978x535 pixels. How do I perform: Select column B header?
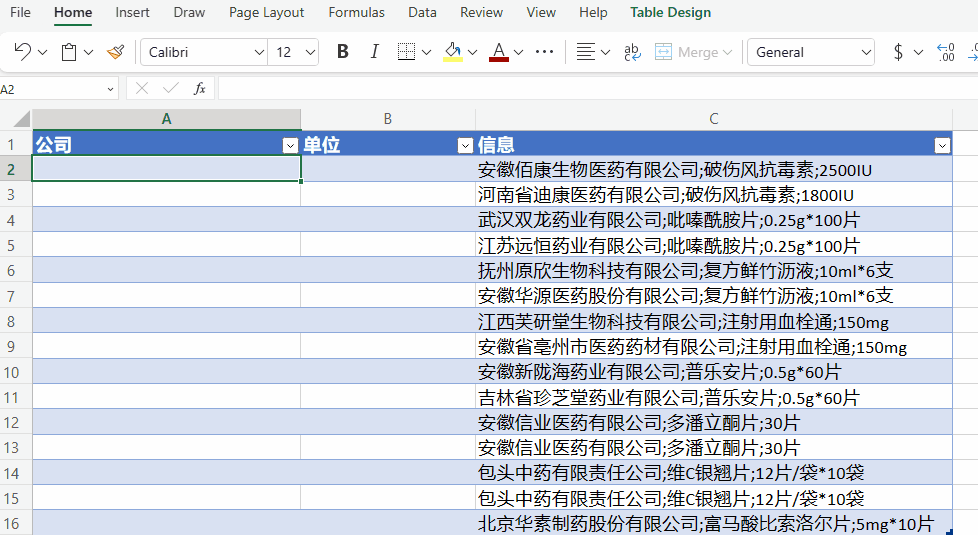(388, 118)
